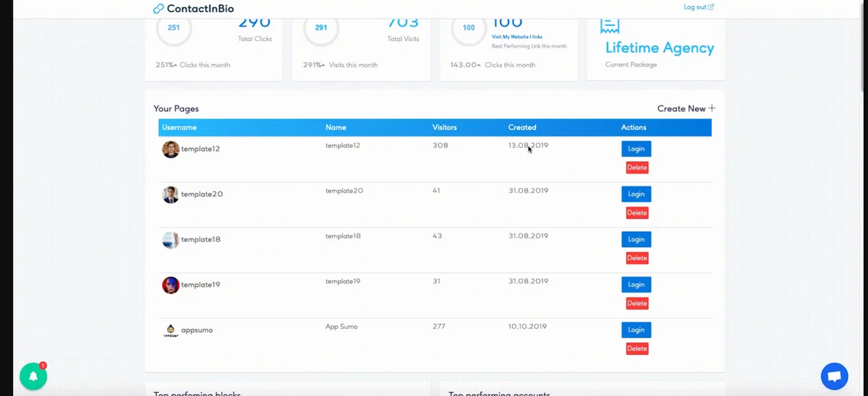Click the 291 visits progress circle
The image size is (868, 396).
pyautogui.click(x=321, y=28)
